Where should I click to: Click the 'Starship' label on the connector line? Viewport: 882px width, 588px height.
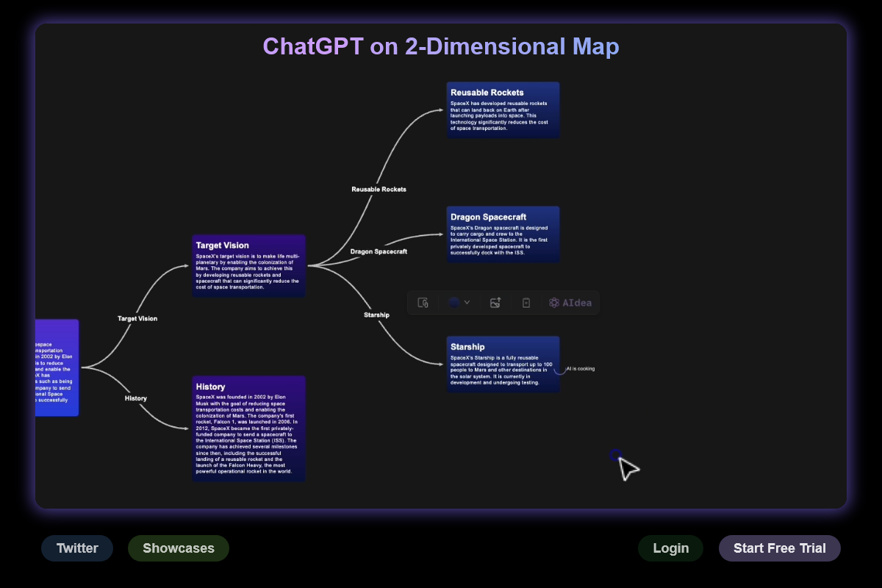[376, 315]
